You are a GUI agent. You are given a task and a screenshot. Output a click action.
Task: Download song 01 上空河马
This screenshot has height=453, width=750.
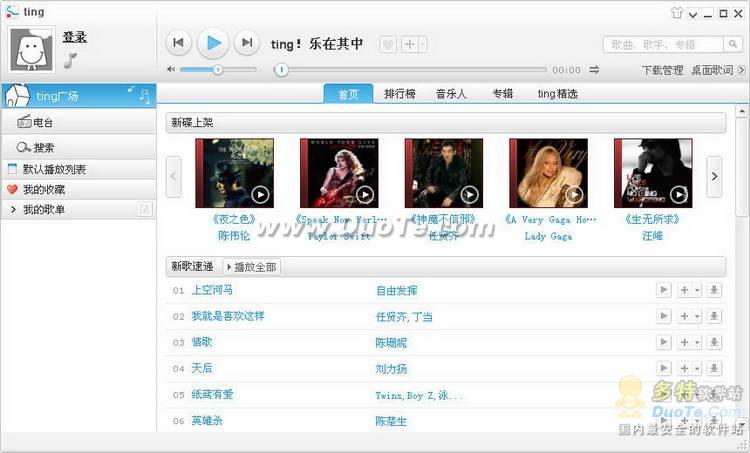point(714,290)
